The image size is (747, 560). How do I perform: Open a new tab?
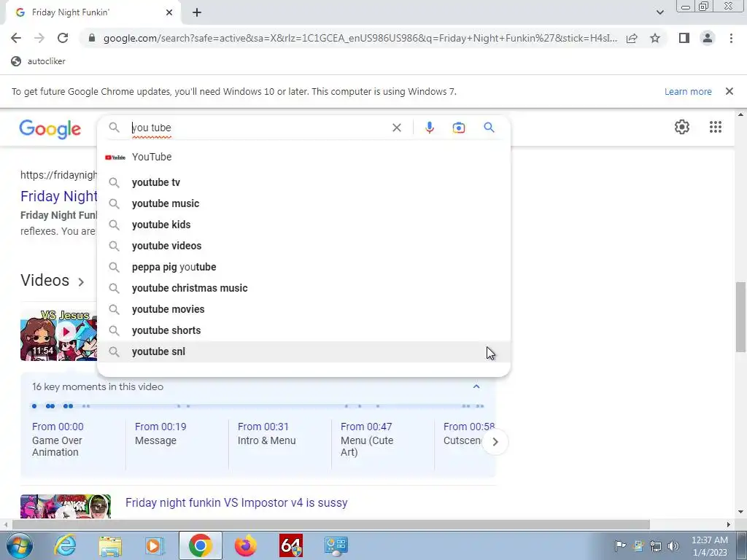point(197,12)
